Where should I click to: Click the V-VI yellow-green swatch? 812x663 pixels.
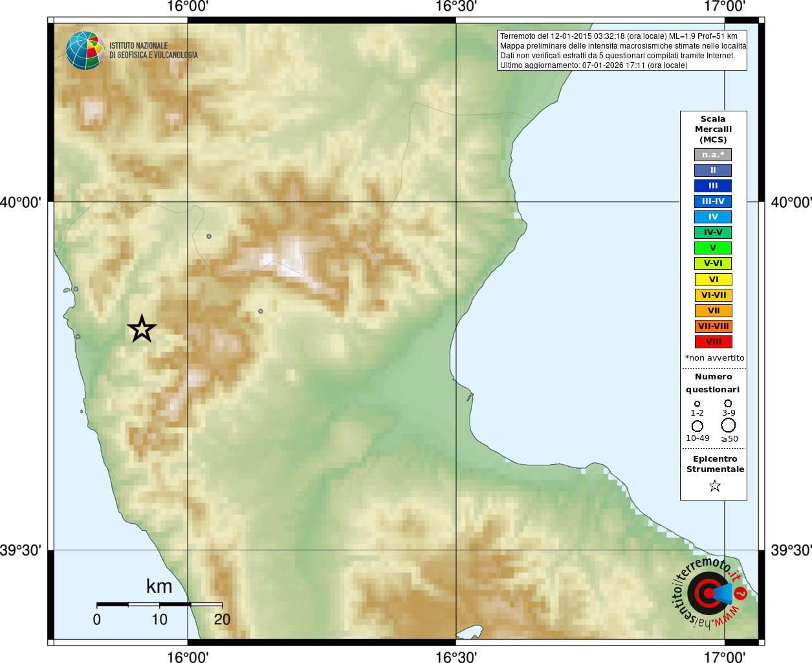click(x=713, y=264)
